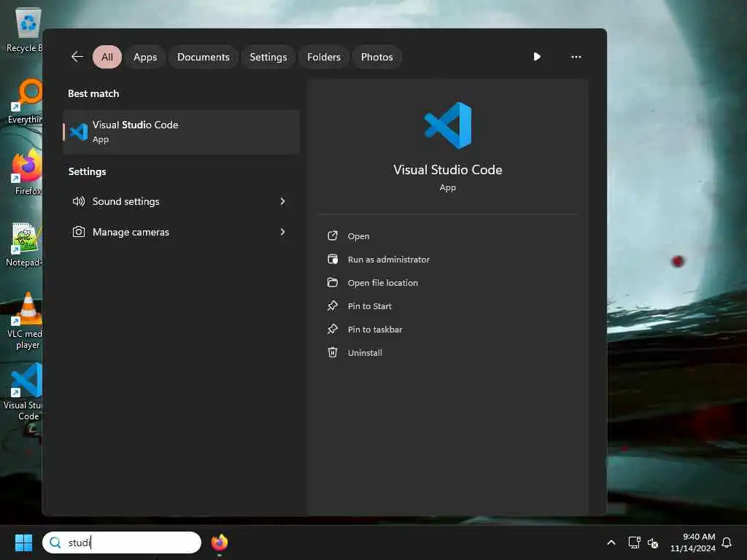Switch to the Apps filter tab
747x560 pixels.
click(145, 57)
